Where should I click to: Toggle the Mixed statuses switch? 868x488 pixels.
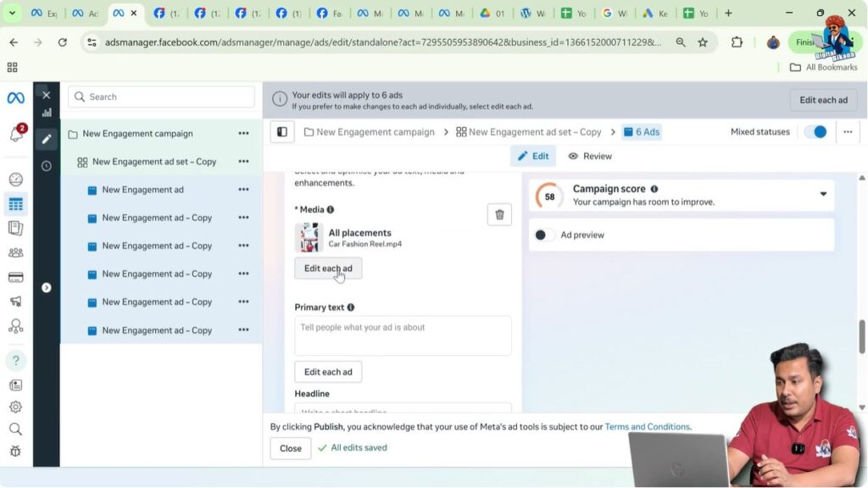pyautogui.click(x=815, y=131)
